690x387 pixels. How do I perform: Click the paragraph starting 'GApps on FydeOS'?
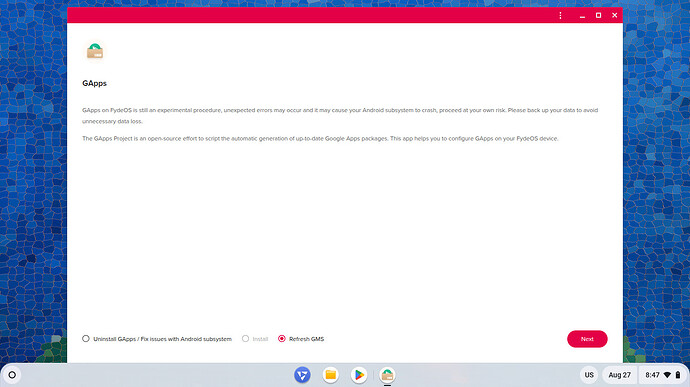[340, 115]
